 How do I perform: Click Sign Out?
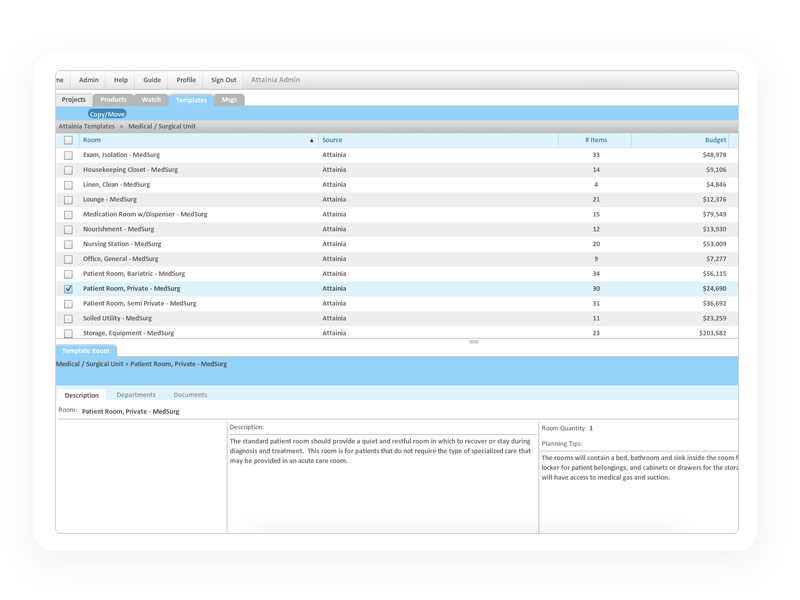click(x=223, y=80)
